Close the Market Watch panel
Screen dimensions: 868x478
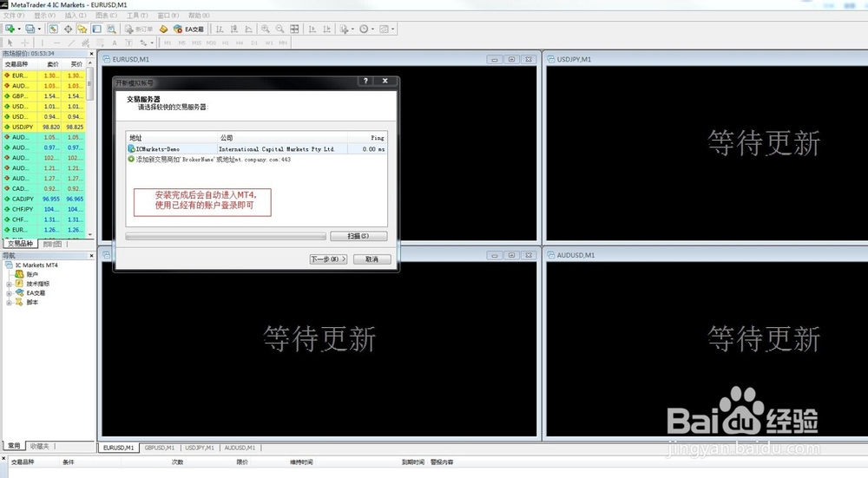click(x=91, y=54)
